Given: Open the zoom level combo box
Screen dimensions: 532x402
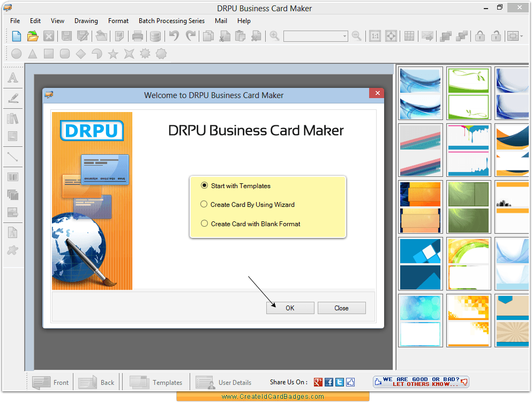Looking at the screenshot, I should coord(316,36).
